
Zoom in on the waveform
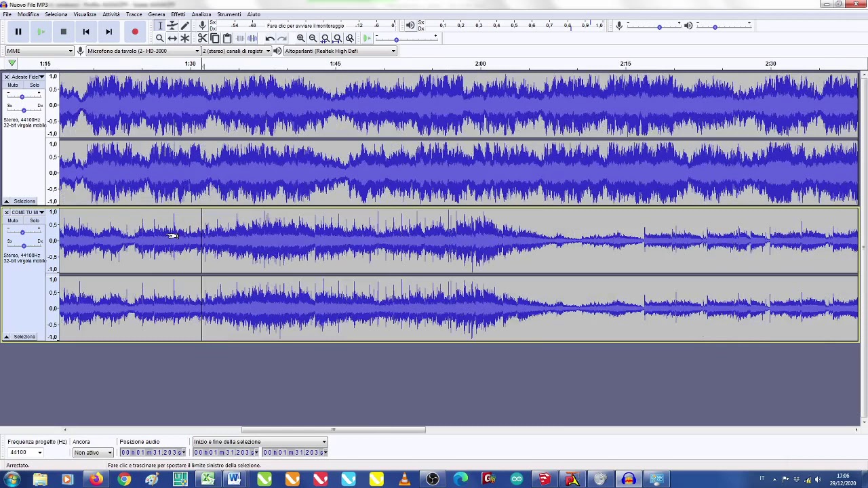click(x=300, y=39)
